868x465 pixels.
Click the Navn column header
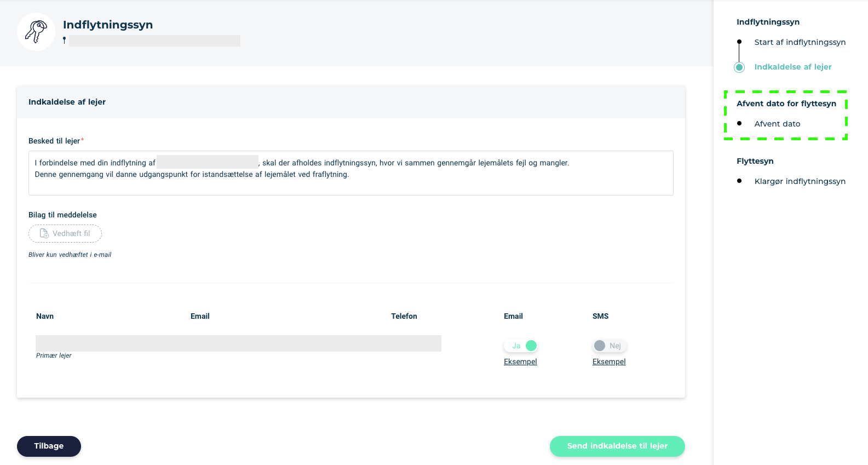pos(45,316)
